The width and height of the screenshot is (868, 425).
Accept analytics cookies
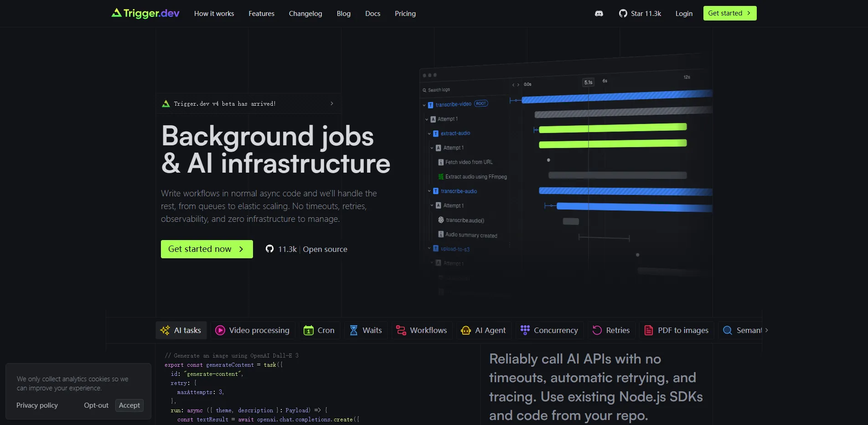pos(129,405)
